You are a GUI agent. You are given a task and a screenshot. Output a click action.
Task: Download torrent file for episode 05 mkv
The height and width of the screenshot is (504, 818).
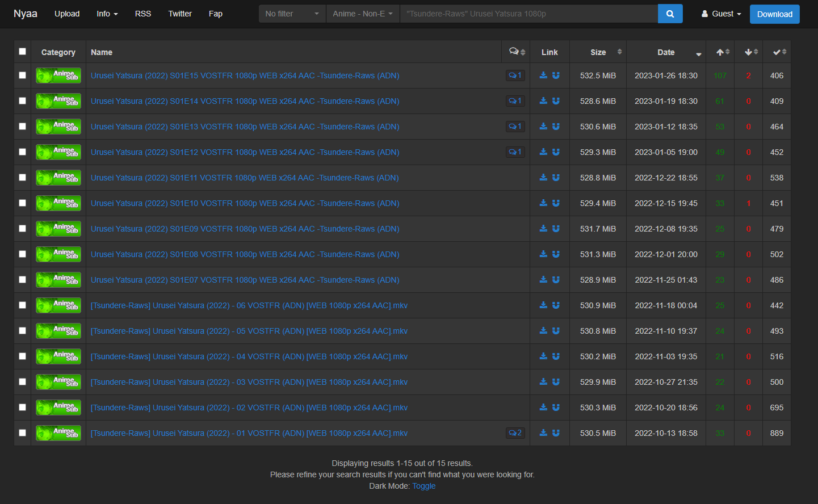[543, 331]
